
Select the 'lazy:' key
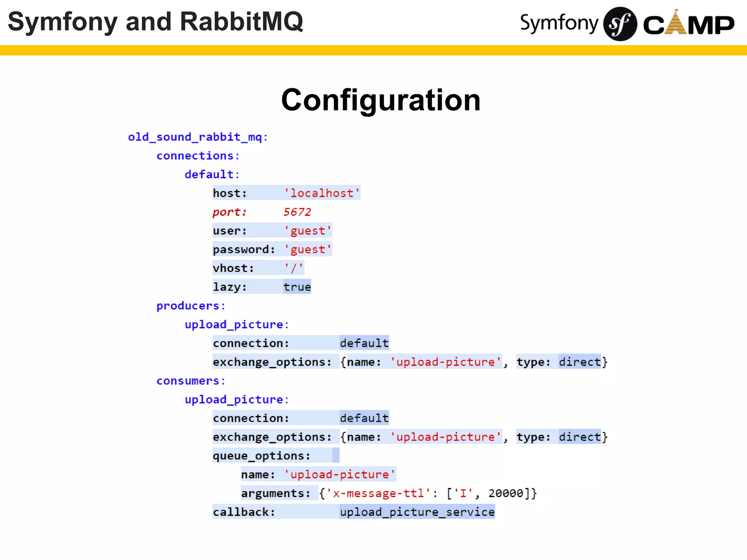(230, 287)
